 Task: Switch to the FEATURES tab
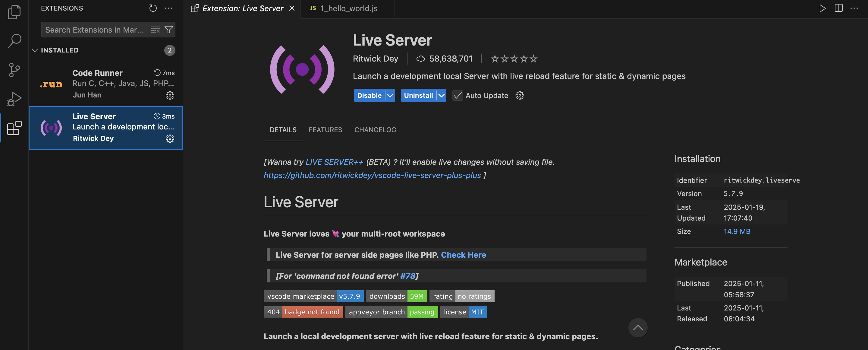pyautogui.click(x=325, y=130)
